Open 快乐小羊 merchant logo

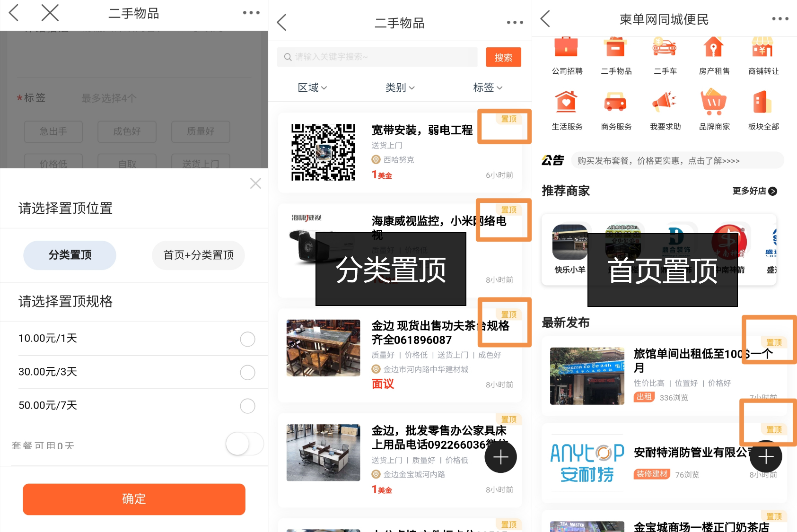click(570, 242)
